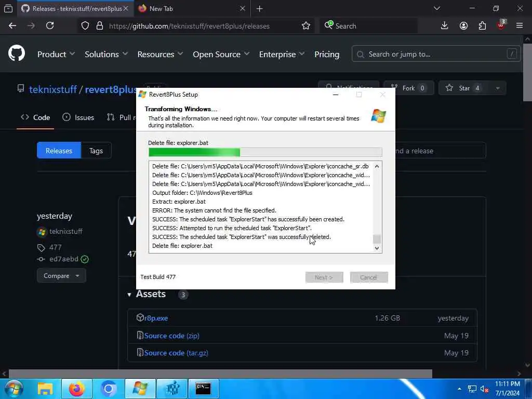Click teknixstuff author name in sidebar

point(66,231)
